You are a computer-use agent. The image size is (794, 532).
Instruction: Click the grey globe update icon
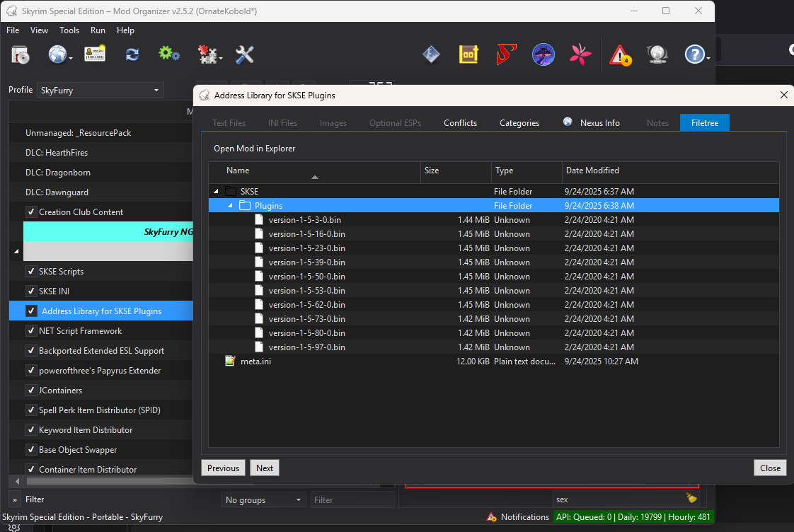pos(657,54)
